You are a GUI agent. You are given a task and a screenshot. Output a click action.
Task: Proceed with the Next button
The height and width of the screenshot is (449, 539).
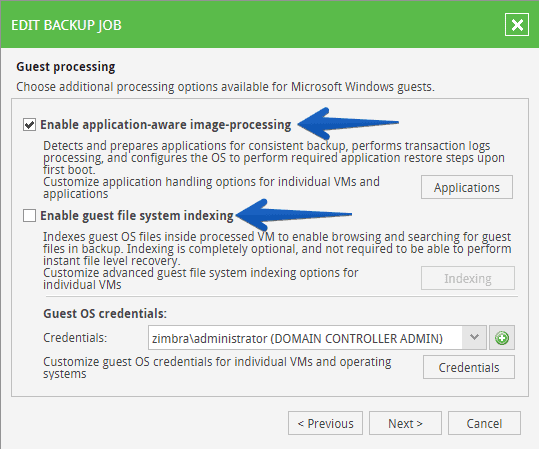(405, 423)
